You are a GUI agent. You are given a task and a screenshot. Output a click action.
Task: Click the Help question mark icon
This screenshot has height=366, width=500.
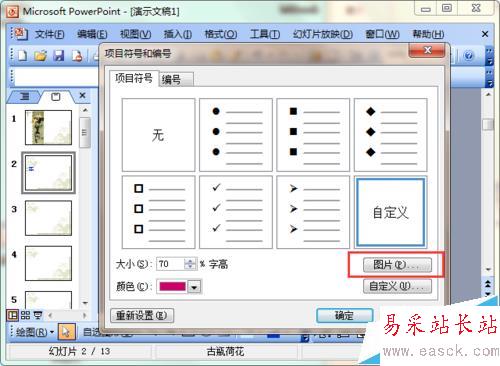(469, 55)
